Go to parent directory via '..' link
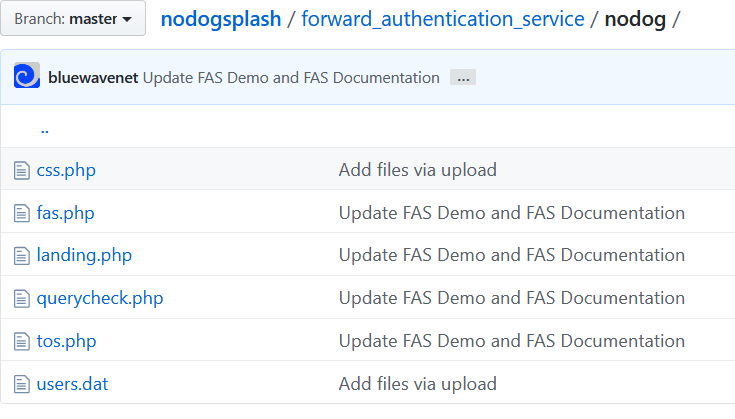Screen dimensions: 735x419 [45, 131]
